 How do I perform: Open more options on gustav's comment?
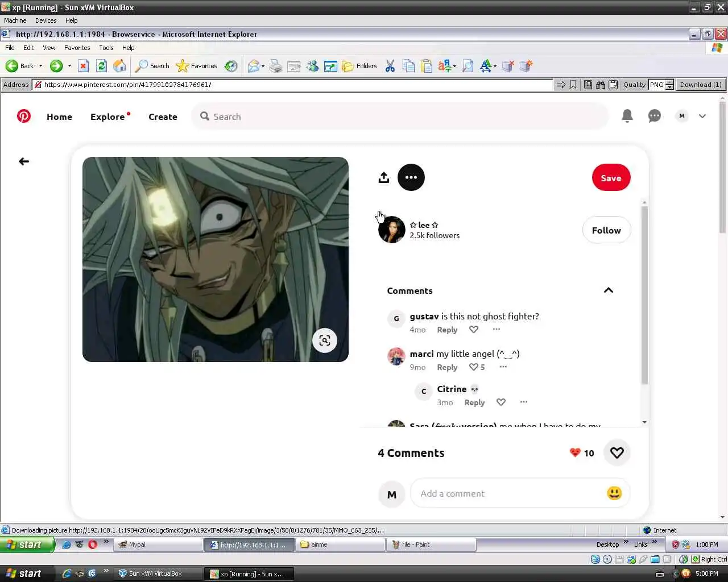tap(497, 329)
